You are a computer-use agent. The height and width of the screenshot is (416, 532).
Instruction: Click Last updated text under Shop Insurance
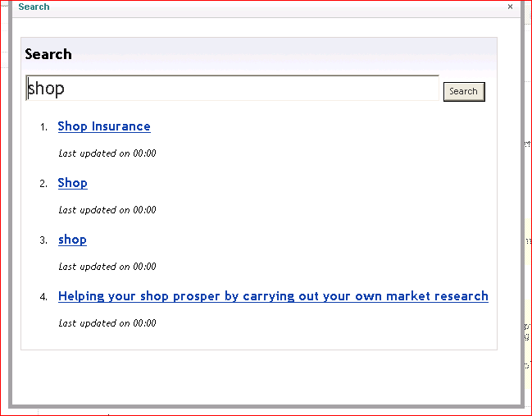click(x=107, y=153)
